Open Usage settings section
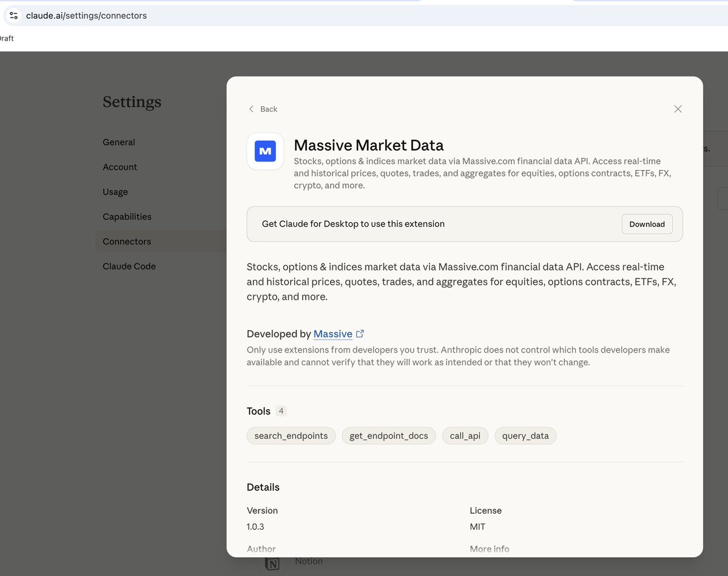728x576 pixels. click(x=115, y=192)
